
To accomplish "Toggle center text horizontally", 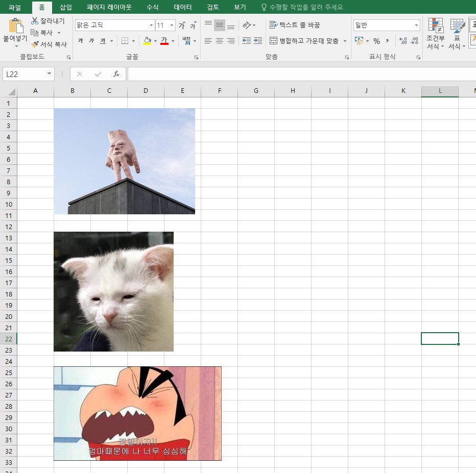I will (220, 41).
